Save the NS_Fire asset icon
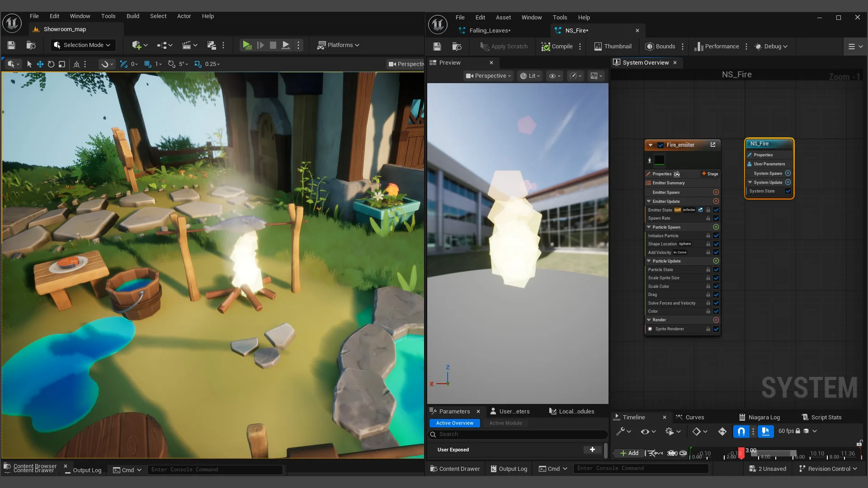 coord(437,47)
